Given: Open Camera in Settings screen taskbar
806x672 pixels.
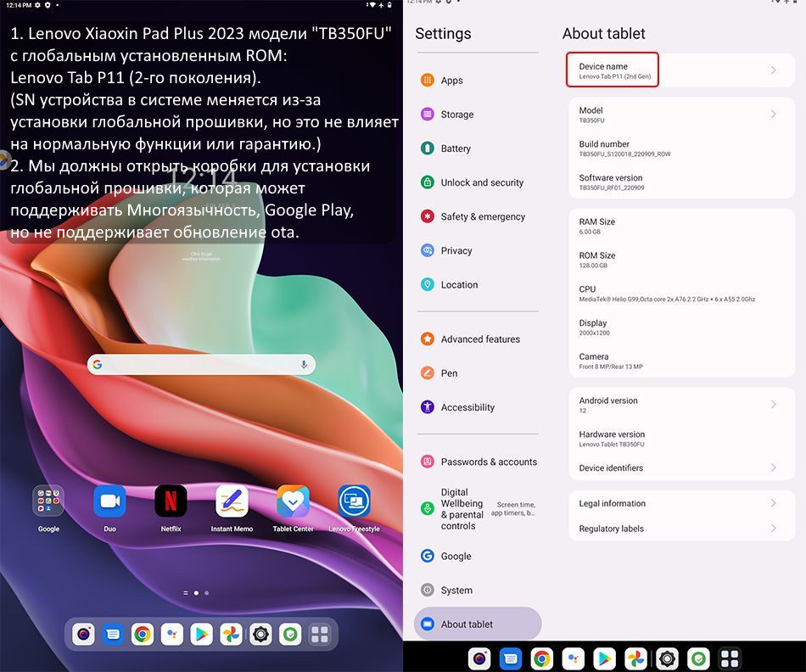Looking at the screenshot, I should point(479,658).
